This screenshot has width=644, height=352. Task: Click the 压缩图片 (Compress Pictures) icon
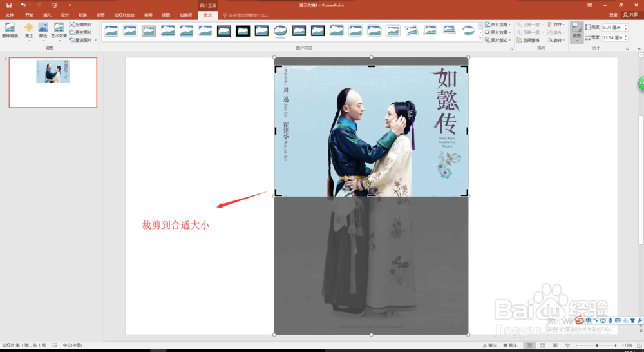(x=80, y=24)
